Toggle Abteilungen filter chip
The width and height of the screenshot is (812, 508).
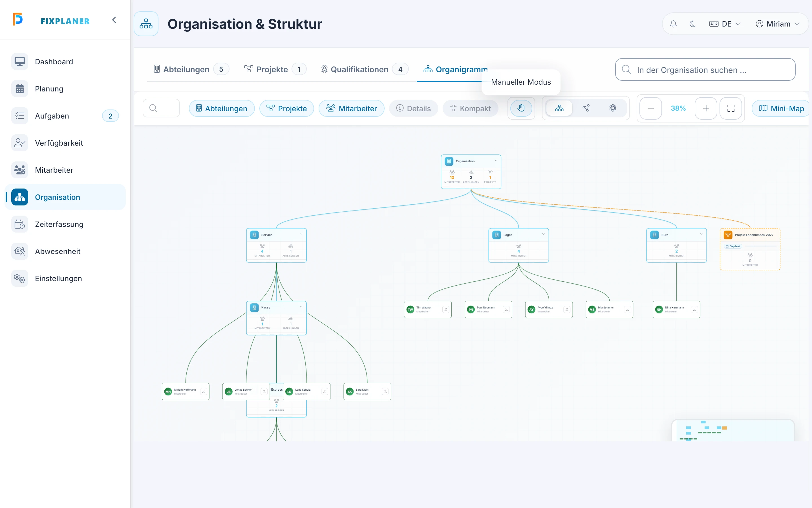pyautogui.click(x=221, y=108)
